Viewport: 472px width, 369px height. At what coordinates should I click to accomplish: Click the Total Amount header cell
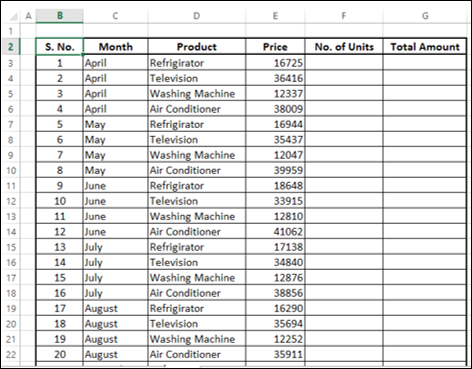(425, 47)
